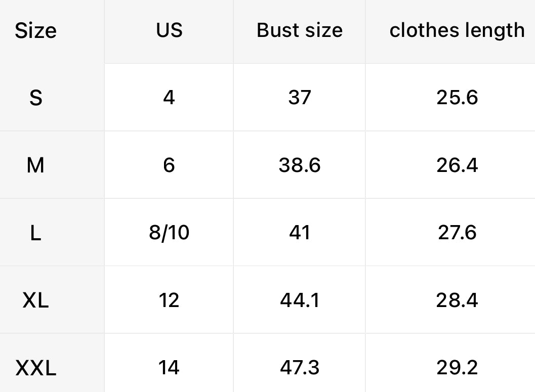Click US size 4 cell
This screenshot has height=392, width=535.
(x=169, y=98)
